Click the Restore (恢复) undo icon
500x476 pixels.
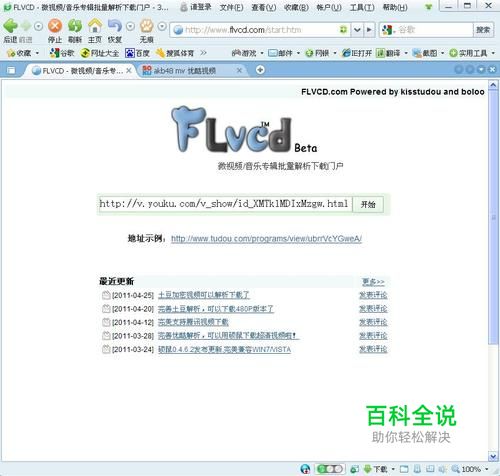pos(115,26)
